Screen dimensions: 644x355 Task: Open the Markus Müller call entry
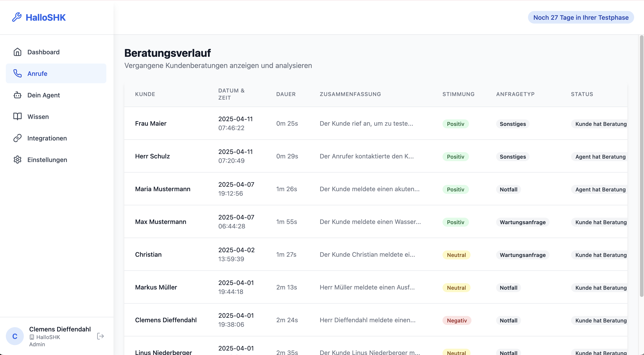click(376, 287)
